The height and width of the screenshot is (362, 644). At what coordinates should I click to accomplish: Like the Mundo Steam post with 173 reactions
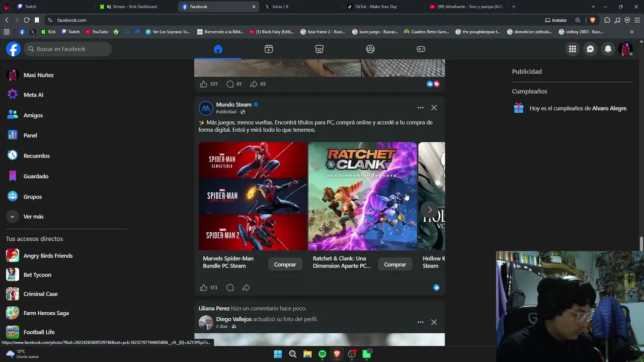pos(203,288)
